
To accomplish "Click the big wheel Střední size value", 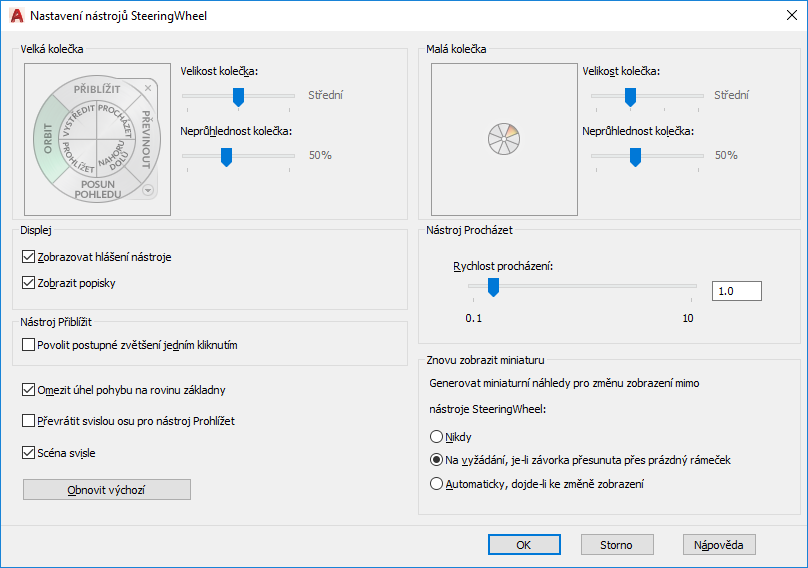I will 325,95.
